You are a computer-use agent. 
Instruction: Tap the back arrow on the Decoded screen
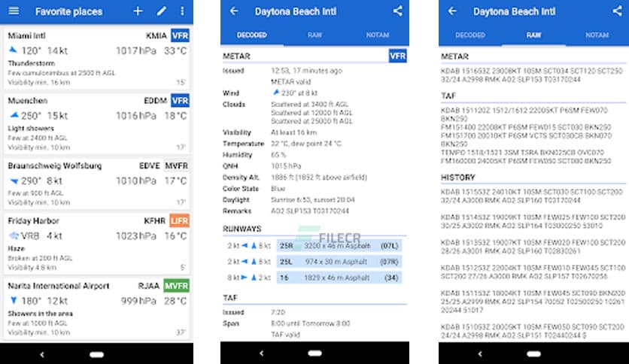pyautogui.click(x=234, y=11)
